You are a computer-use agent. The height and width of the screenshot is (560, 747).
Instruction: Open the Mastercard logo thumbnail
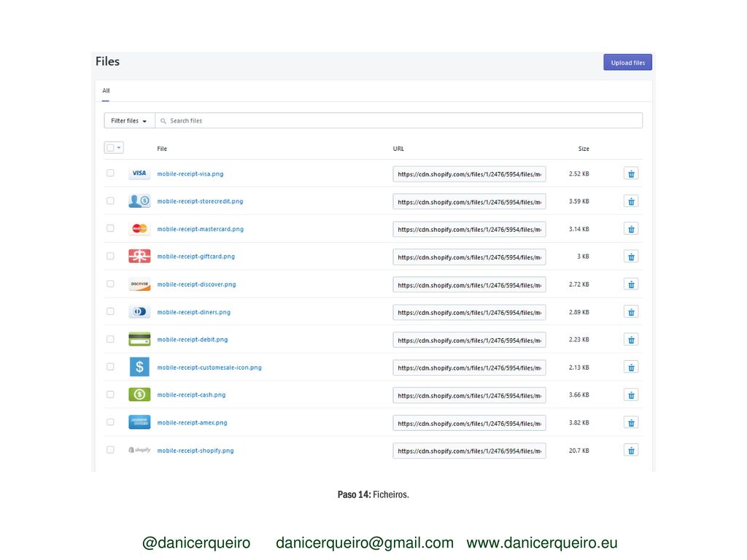139,228
